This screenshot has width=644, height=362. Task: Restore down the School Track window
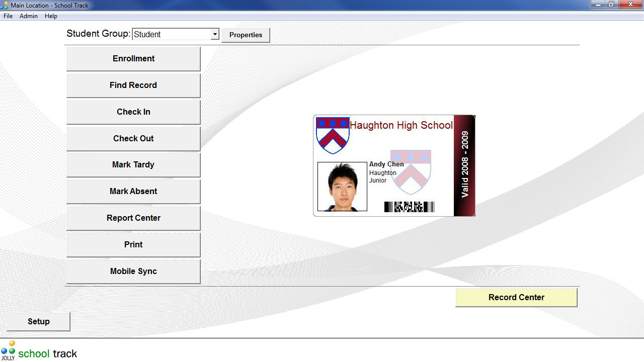[x=611, y=4]
